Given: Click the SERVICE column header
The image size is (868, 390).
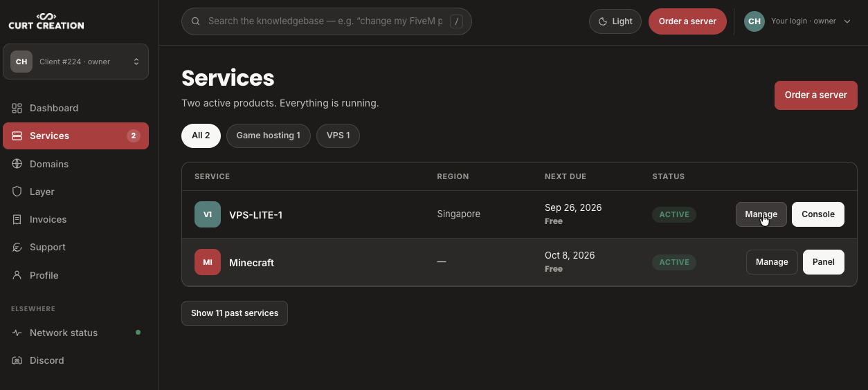Looking at the screenshot, I should [x=212, y=176].
